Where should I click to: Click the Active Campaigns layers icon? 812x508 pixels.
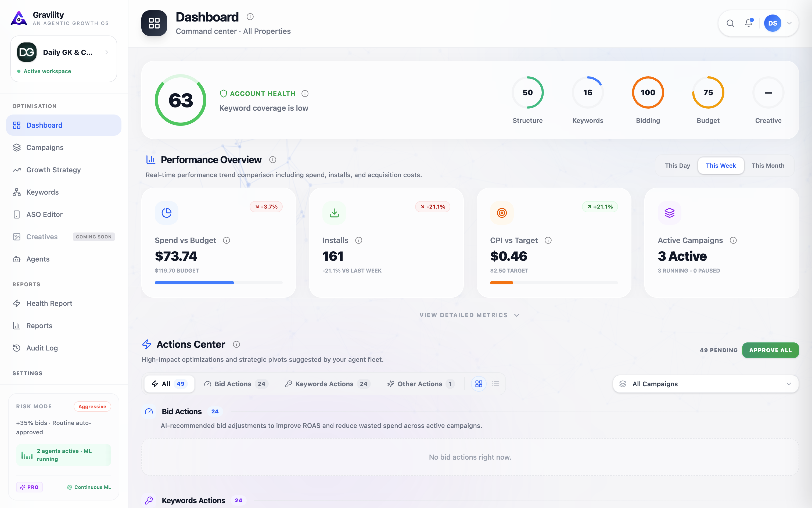(x=669, y=213)
